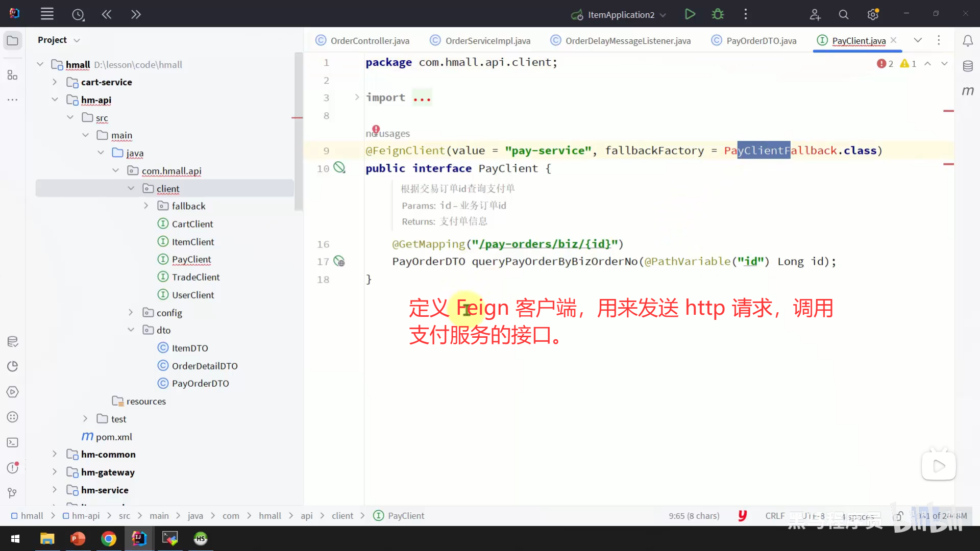Open the Database tool window
The image size is (980, 551).
[968, 66]
